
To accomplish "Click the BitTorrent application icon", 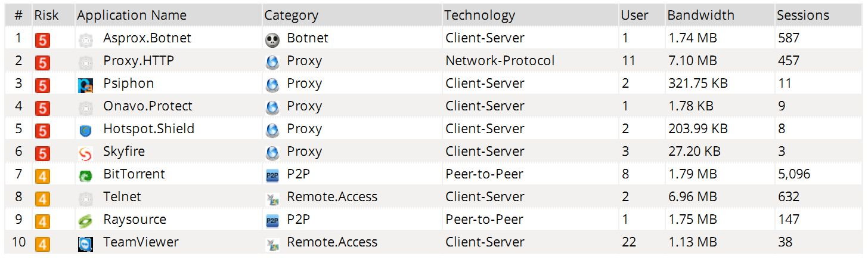I will pyautogui.click(x=85, y=176).
